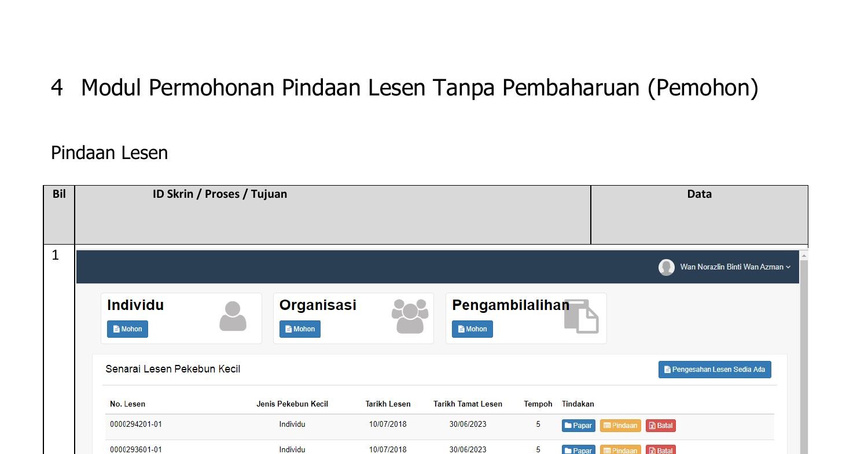
Task: Click the group icon on the Organisasi card
Action: click(409, 316)
